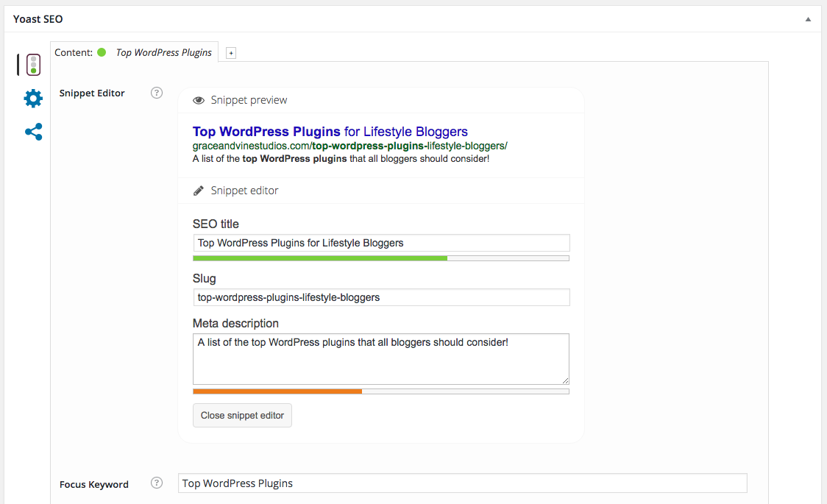Click into the Slug field
The image size is (827, 504).
tap(380, 297)
